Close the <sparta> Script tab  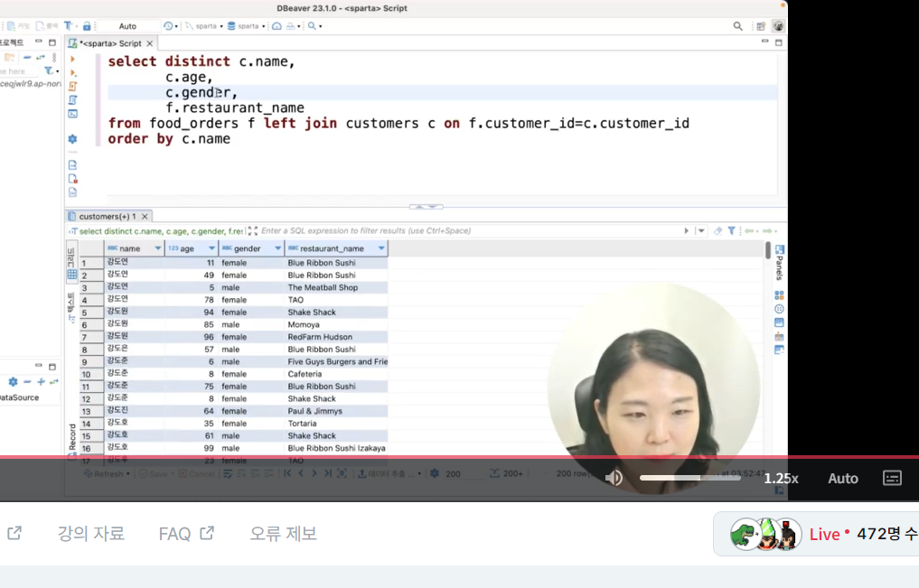coord(149,43)
